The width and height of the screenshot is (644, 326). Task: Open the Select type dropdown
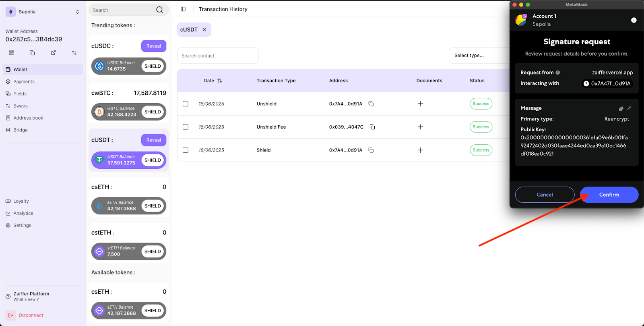pyautogui.click(x=479, y=56)
